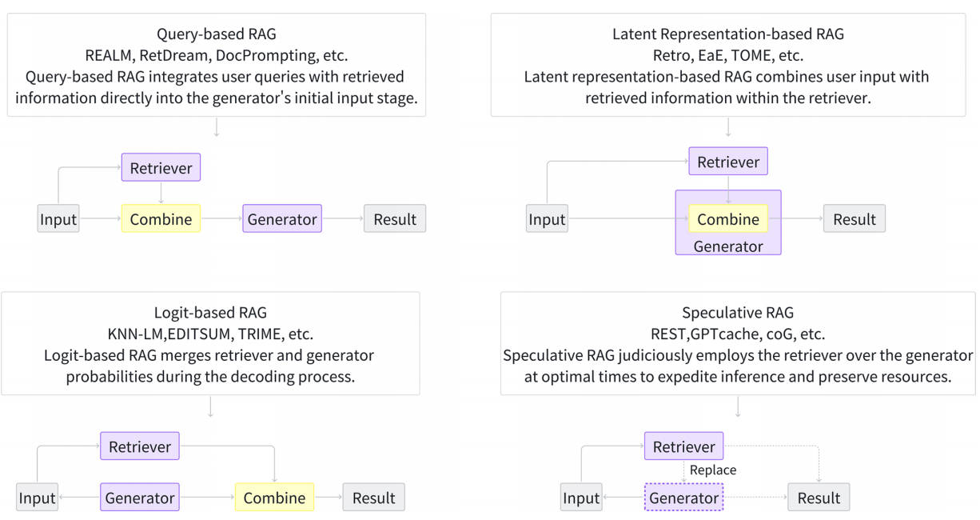Select the dashed Generator node in Speculative RAG
980x520 pixels.
683,498
